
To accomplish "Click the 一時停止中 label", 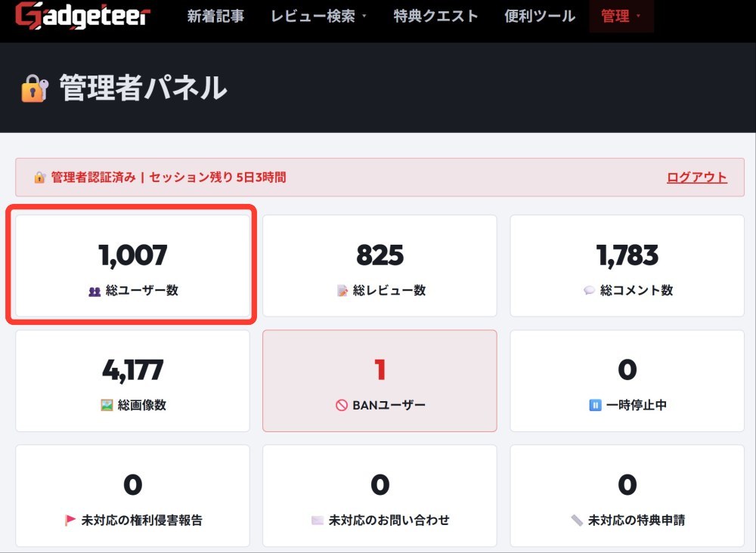I will click(637, 405).
